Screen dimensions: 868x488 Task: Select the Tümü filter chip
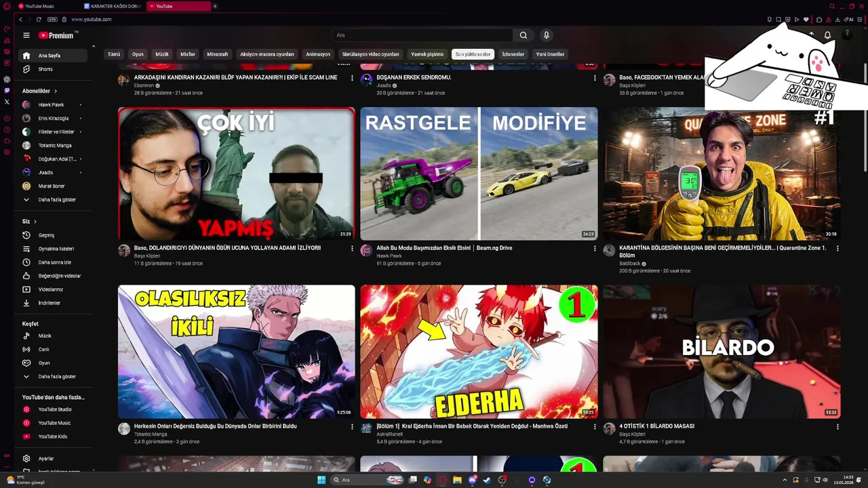pyautogui.click(x=114, y=54)
